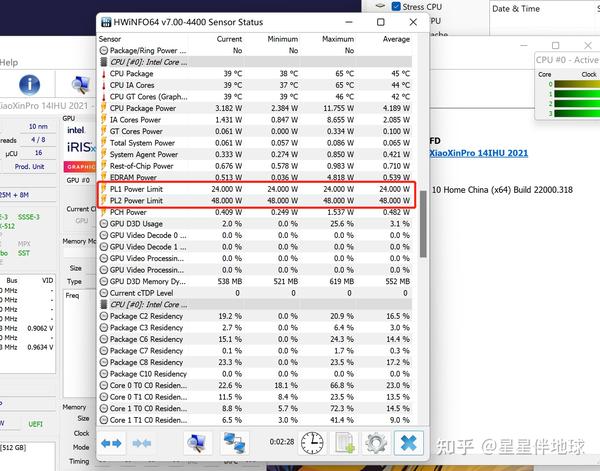The width and height of the screenshot is (600, 471).
Task: Click the EDRAM Power row
Action: pyautogui.click(x=255, y=178)
